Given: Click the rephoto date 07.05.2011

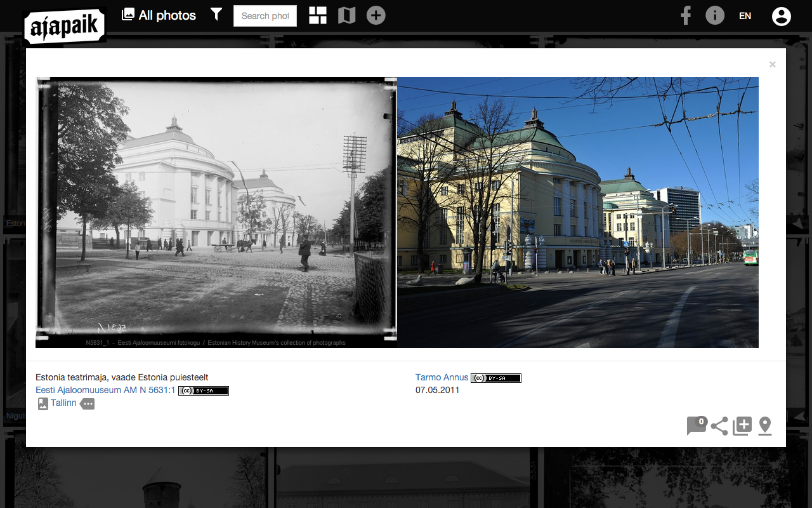Looking at the screenshot, I should tap(438, 390).
